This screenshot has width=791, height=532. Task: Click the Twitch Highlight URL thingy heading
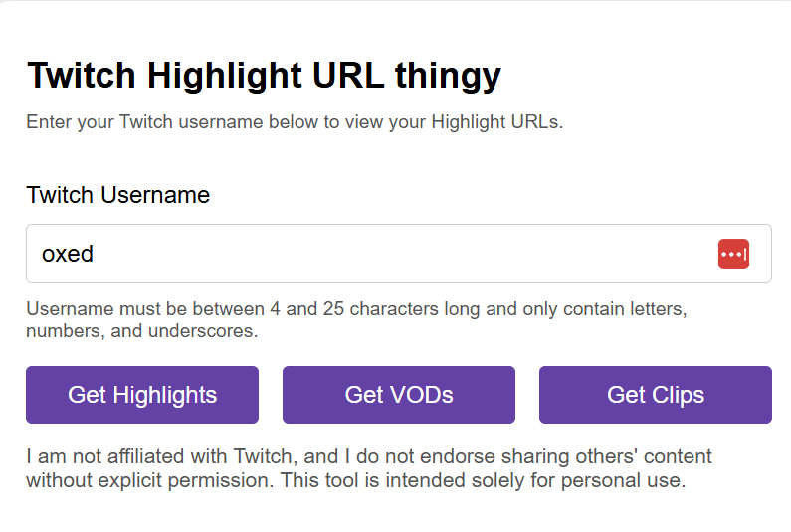tap(264, 75)
